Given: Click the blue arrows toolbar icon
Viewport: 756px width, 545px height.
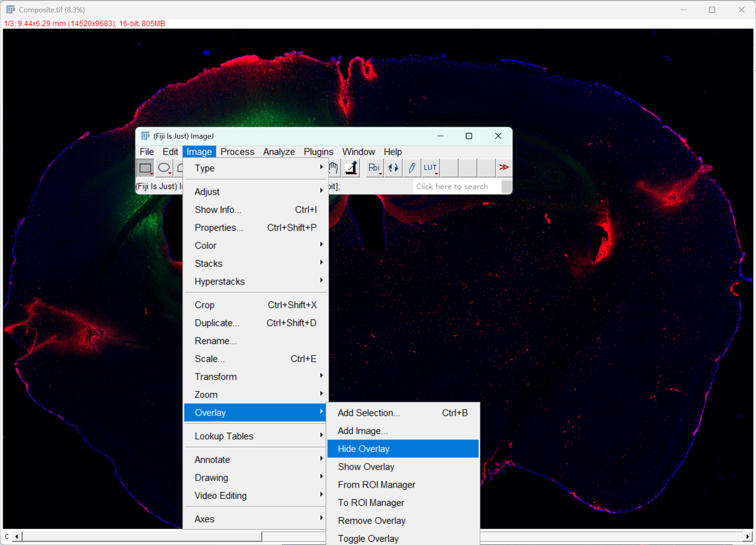Looking at the screenshot, I should (x=393, y=168).
